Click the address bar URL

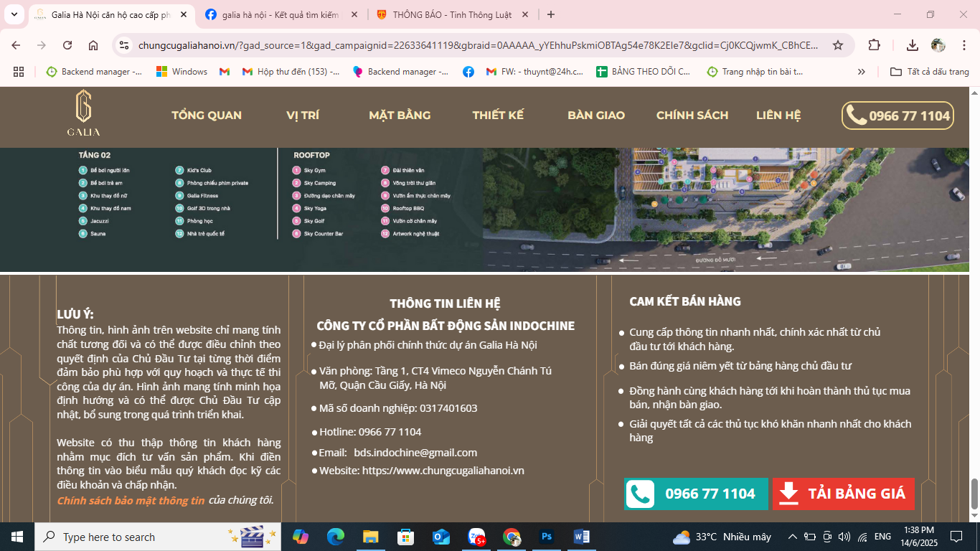[x=477, y=45]
